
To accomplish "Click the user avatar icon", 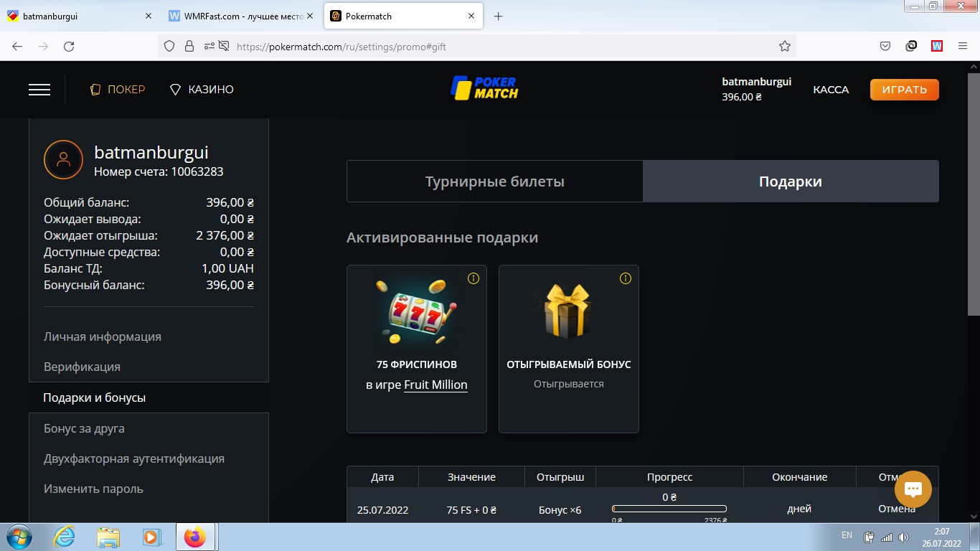I will [x=63, y=159].
